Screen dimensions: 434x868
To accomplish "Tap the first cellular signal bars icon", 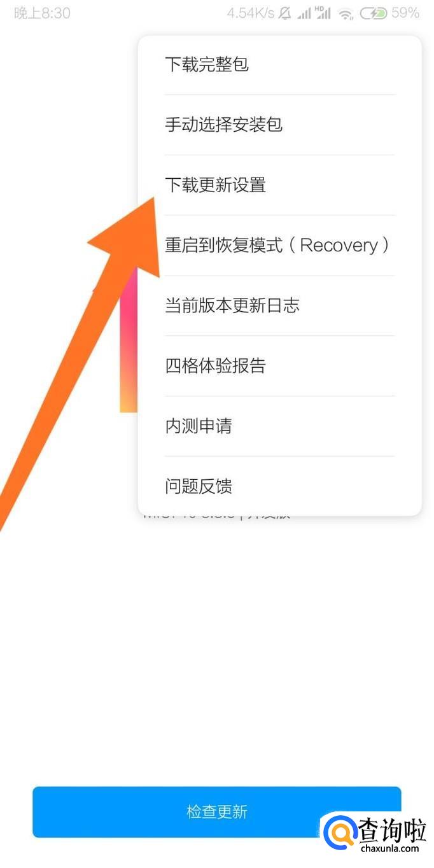I will pos(304,13).
